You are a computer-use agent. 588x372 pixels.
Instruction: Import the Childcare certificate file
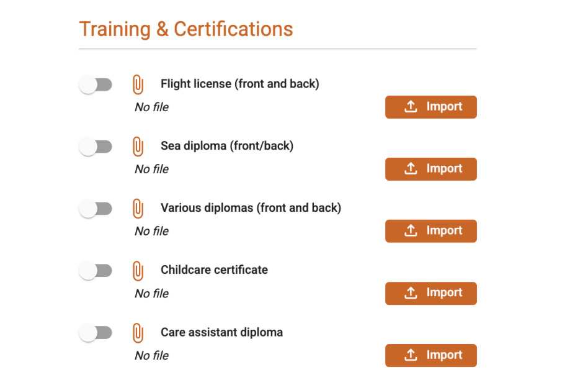pyautogui.click(x=430, y=293)
